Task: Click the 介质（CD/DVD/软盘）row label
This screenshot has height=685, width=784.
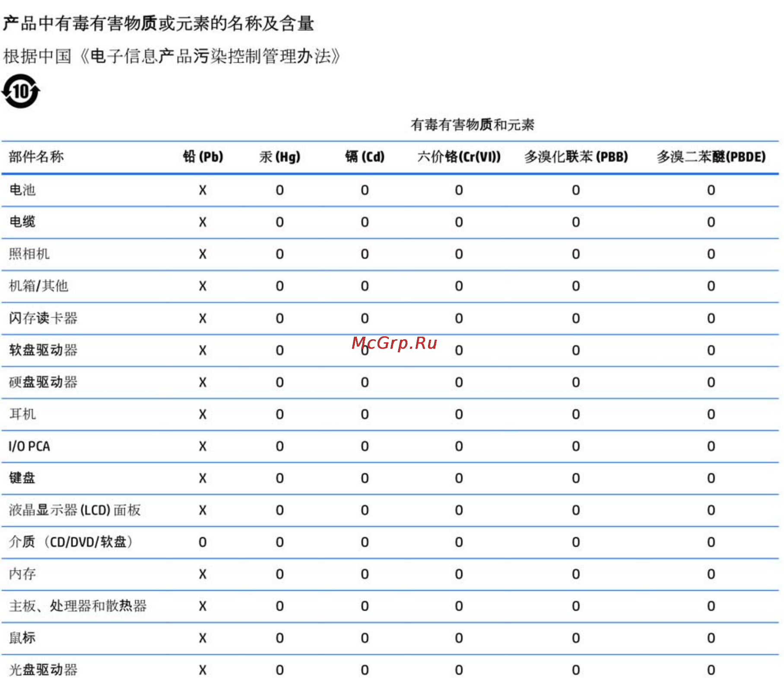Action: click(x=71, y=542)
